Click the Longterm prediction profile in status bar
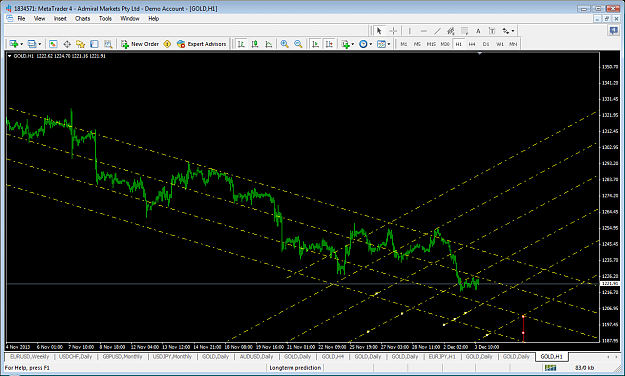This screenshot has width=625, height=376. tap(295, 368)
